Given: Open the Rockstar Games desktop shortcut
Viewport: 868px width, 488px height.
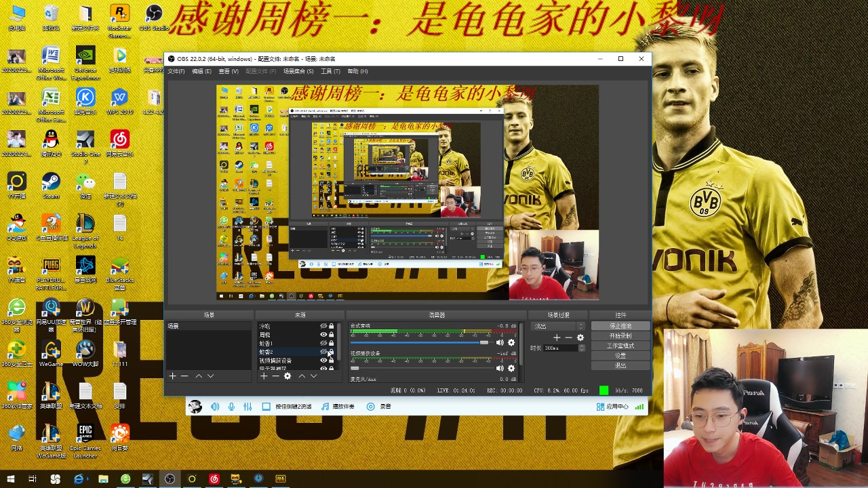Looking at the screenshot, I should point(120,22).
